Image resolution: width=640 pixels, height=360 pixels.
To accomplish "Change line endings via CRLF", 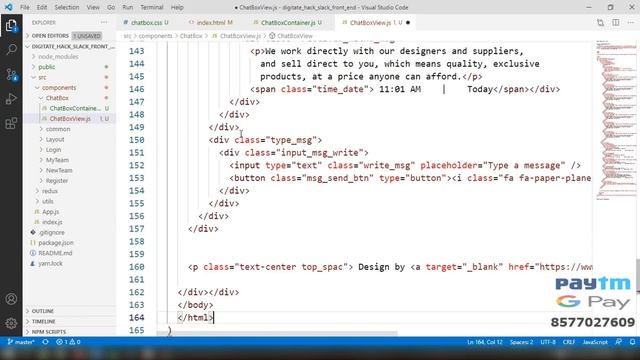I will (569, 342).
